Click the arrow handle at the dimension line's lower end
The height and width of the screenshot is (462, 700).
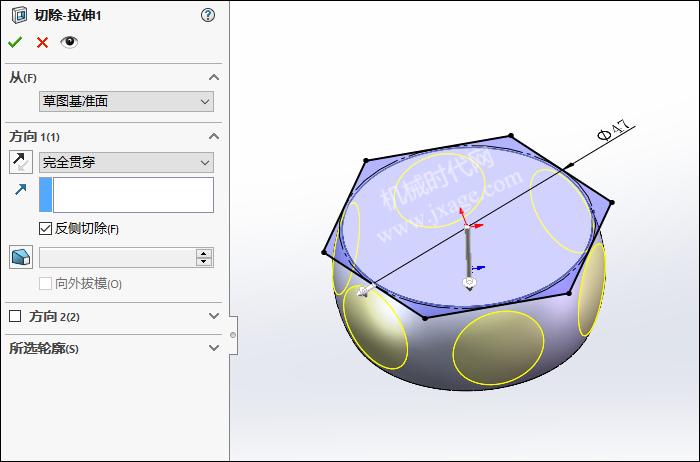tap(364, 291)
